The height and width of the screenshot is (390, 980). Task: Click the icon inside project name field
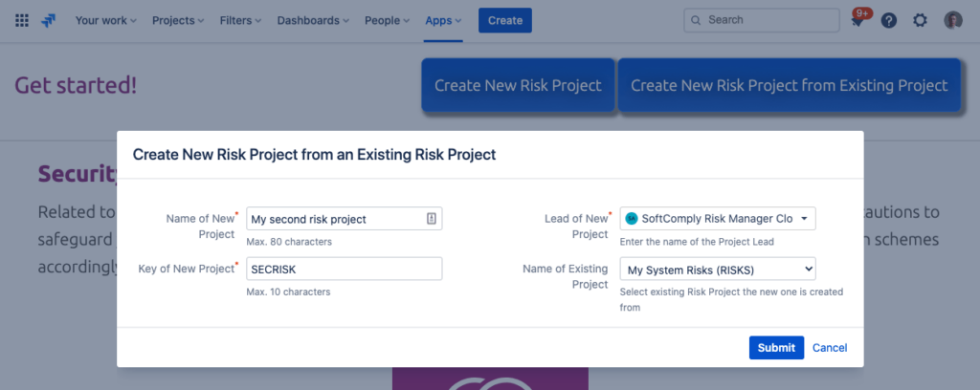point(432,218)
